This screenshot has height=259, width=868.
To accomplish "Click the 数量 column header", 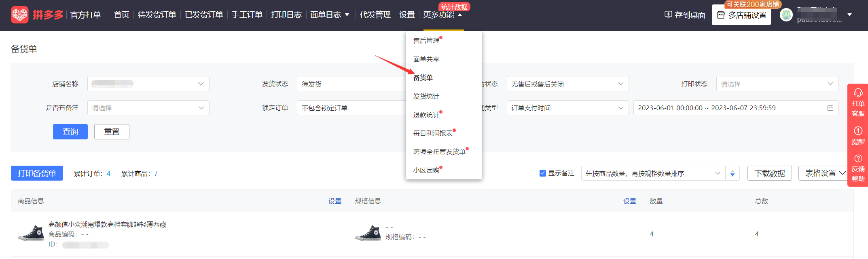I will click(656, 201).
